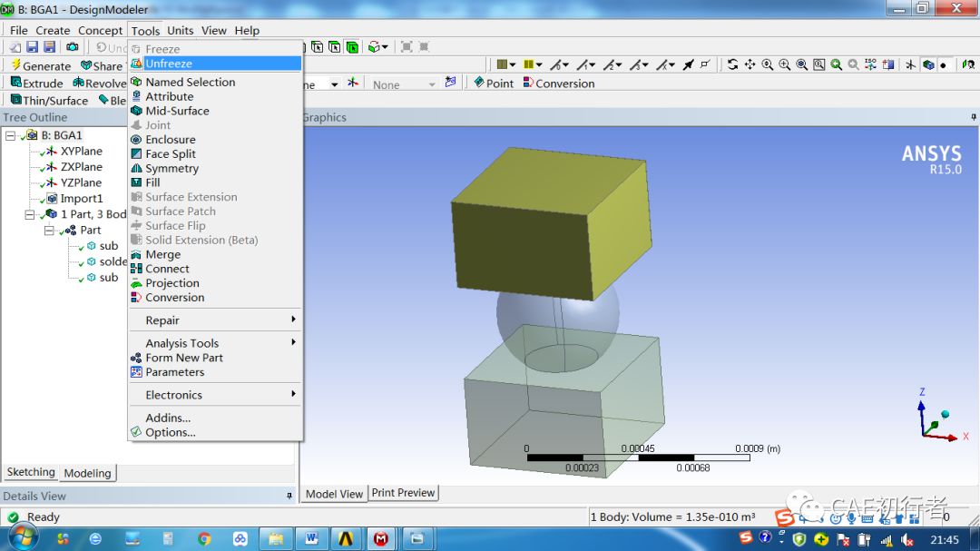Activate the Thin/Surface tool
The image size is (980, 551).
pos(48,100)
